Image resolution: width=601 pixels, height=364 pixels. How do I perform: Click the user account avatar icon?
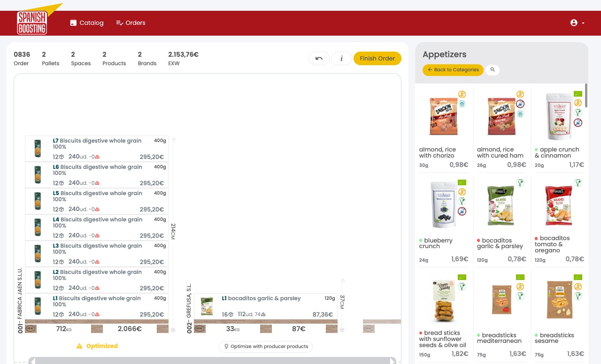(574, 23)
